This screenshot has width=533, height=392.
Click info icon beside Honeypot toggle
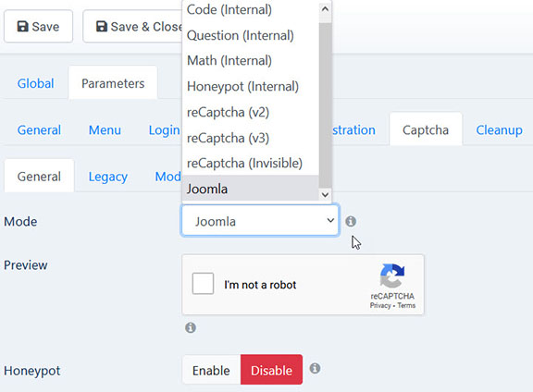pyautogui.click(x=315, y=369)
